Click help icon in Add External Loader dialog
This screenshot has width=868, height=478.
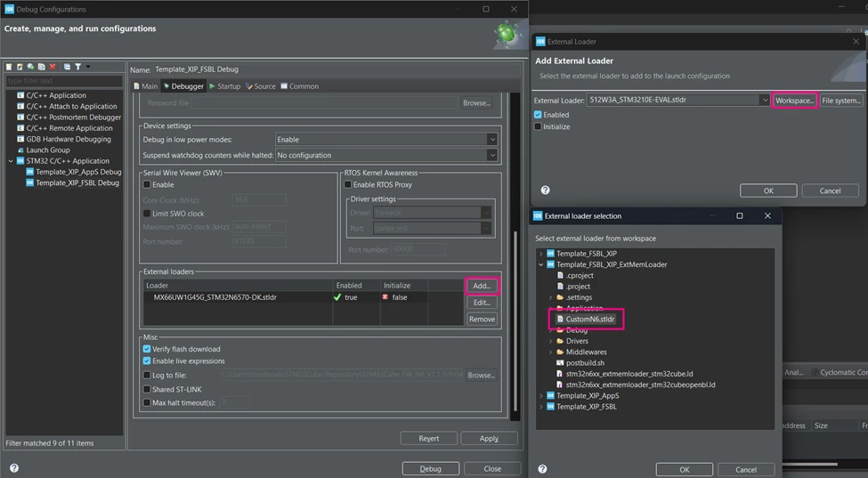click(545, 190)
